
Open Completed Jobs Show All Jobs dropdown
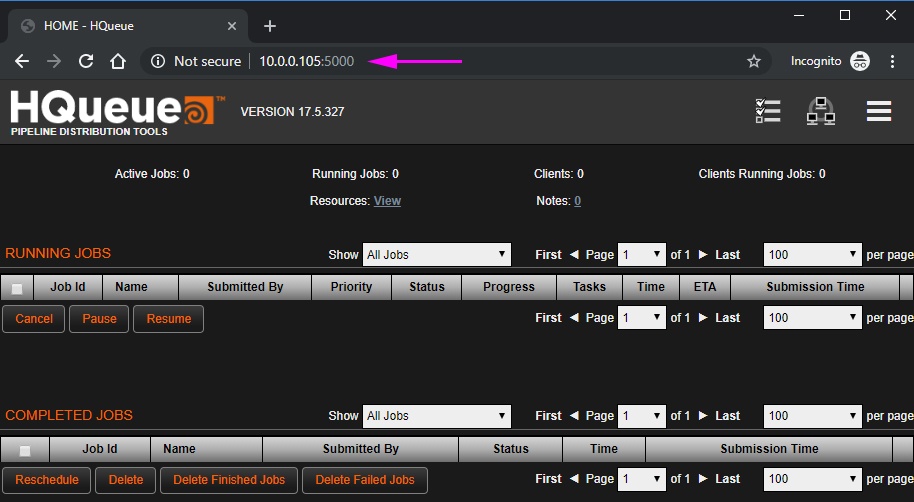pos(437,416)
